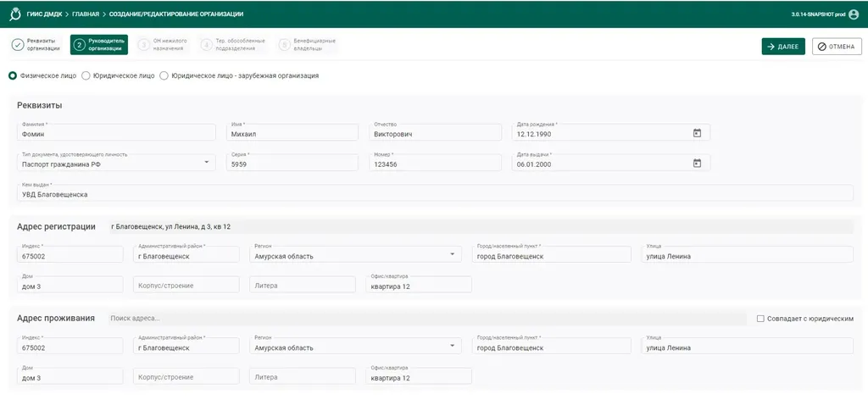The height and width of the screenshot is (400, 868).
Task: Click Город/населенный пункт field in Адрес проживания
Action: pyautogui.click(x=551, y=346)
